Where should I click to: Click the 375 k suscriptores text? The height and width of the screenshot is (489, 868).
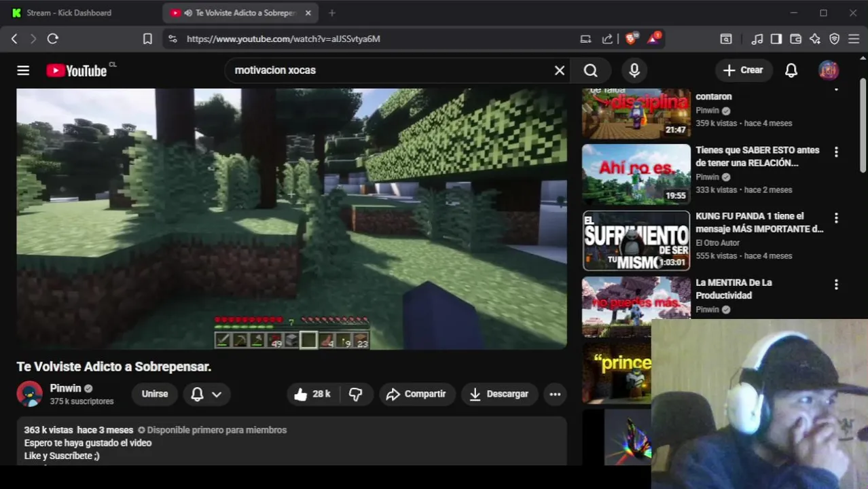82,401
